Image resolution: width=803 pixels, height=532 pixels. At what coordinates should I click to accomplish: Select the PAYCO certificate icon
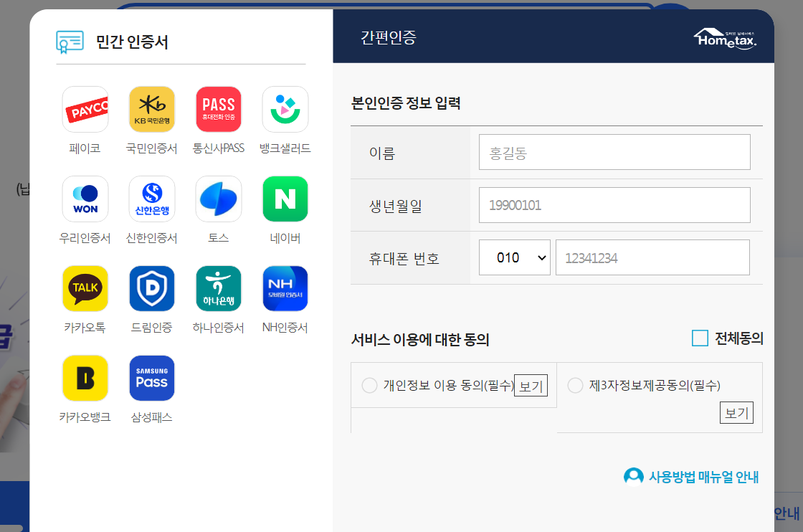(x=85, y=109)
